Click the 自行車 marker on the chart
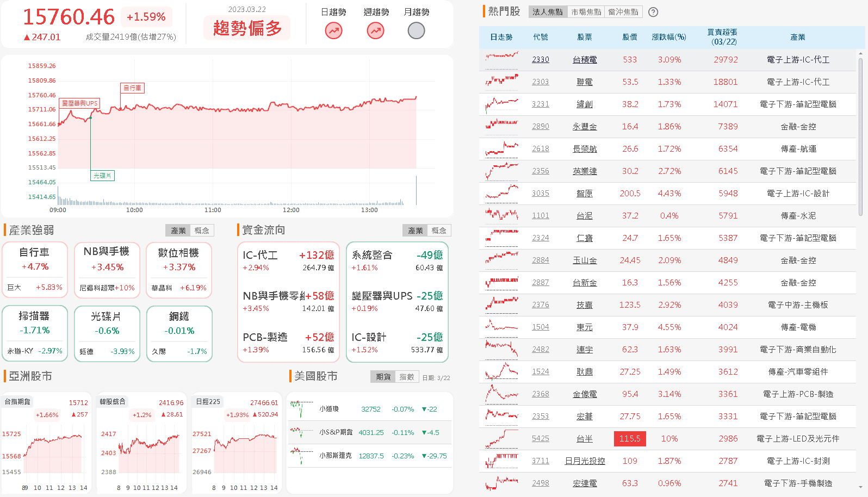The image size is (868, 497). (132, 88)
